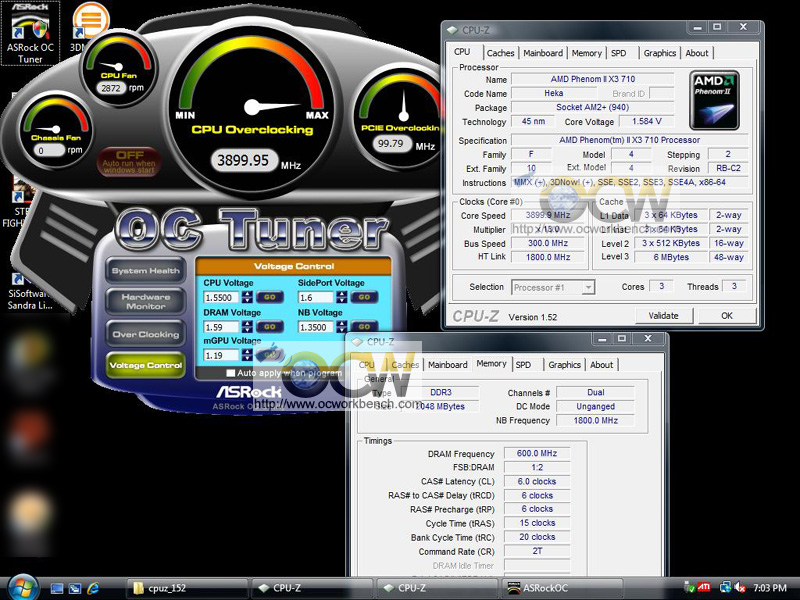This screenshot has height=600, width=800.
Task: Open the SPD tab in top CPU-Z window
Action: [x=618, y=53]
